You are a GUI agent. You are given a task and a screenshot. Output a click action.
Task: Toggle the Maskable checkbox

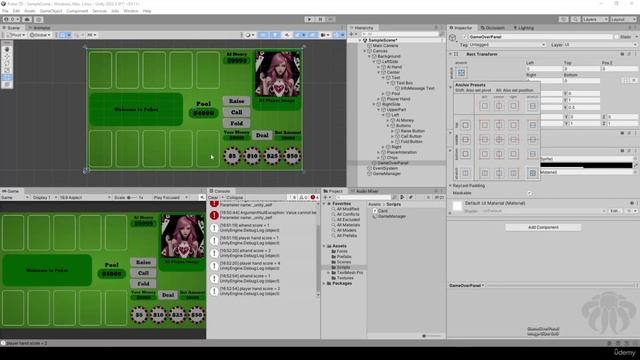[x=529, y=193]
